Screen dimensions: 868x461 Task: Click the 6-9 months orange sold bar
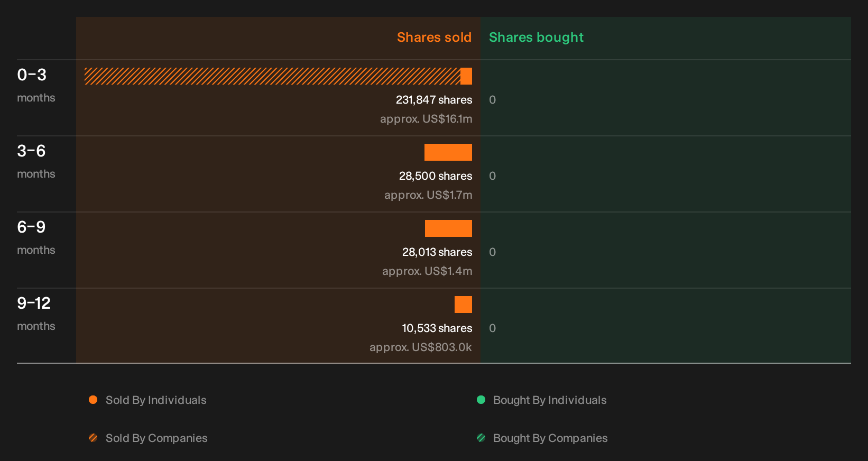[448, 228]
